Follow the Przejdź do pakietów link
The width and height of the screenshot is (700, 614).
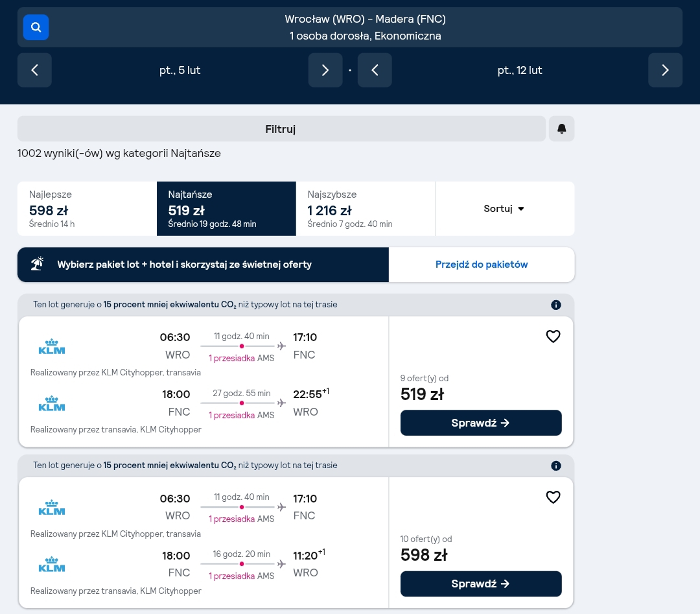click(481, 265)
